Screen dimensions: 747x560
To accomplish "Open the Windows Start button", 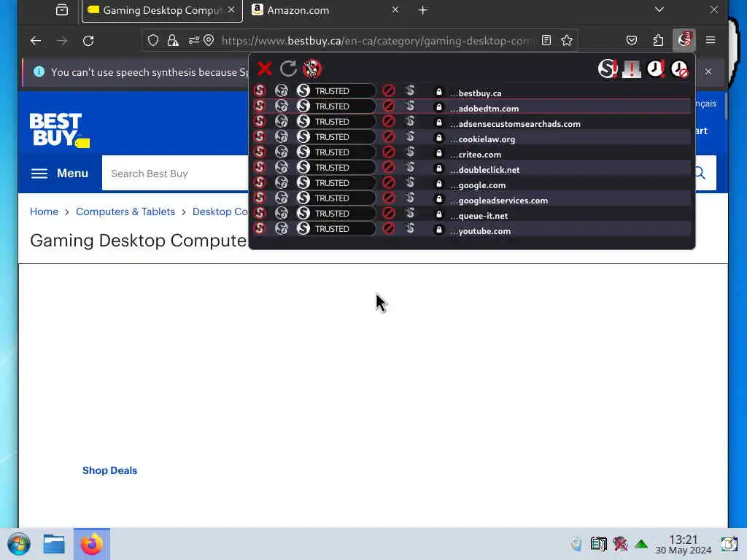I will (x=19, y=544).
